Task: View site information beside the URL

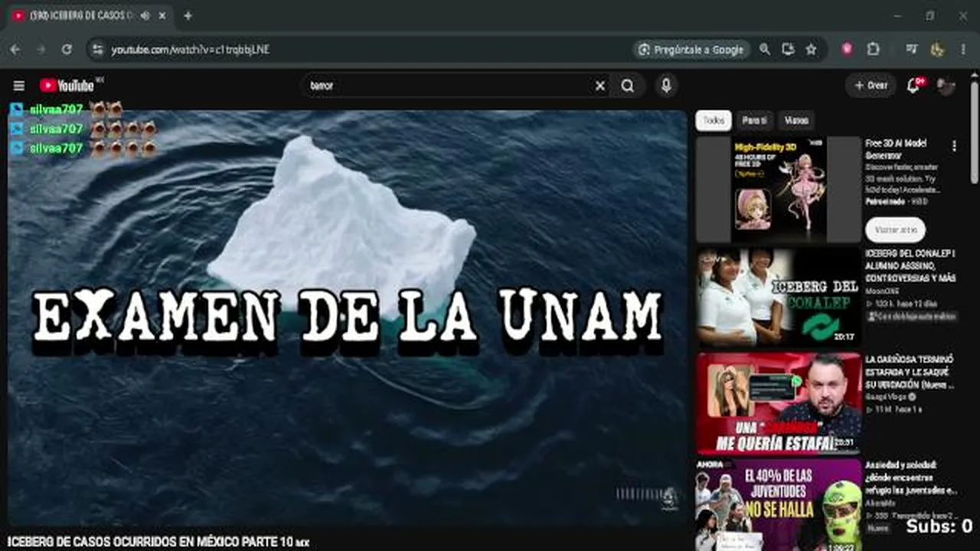Action: click(96, 49)
